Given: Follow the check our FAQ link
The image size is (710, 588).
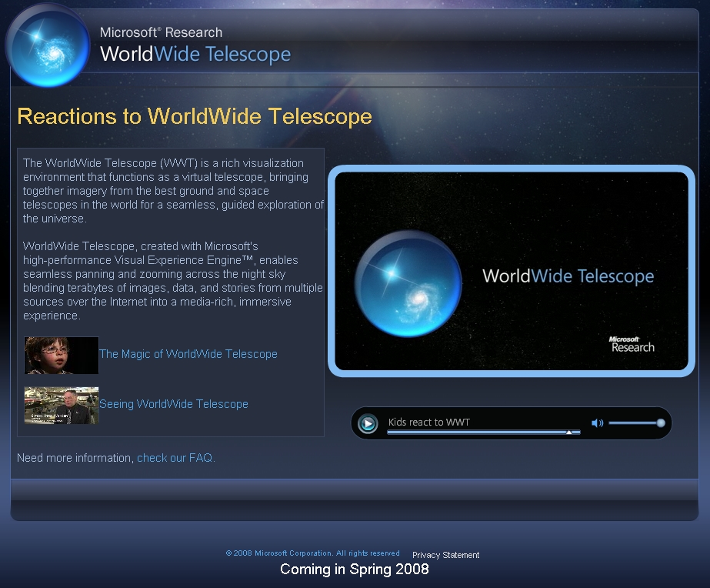Looking at the screenshot, I should (x=175, y=458).
